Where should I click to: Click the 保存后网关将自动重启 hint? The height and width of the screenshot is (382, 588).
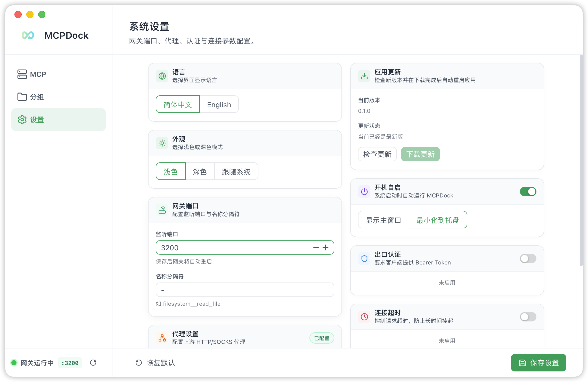[184, 261]
